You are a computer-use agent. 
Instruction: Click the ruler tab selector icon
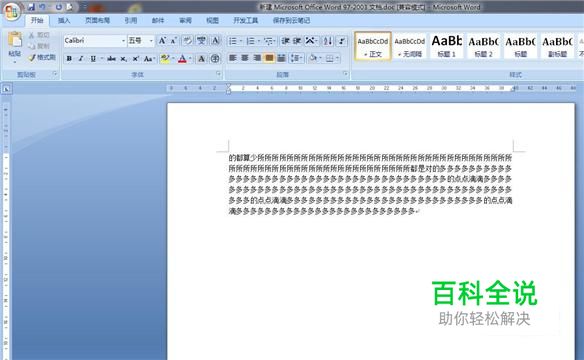pos(7,89)
